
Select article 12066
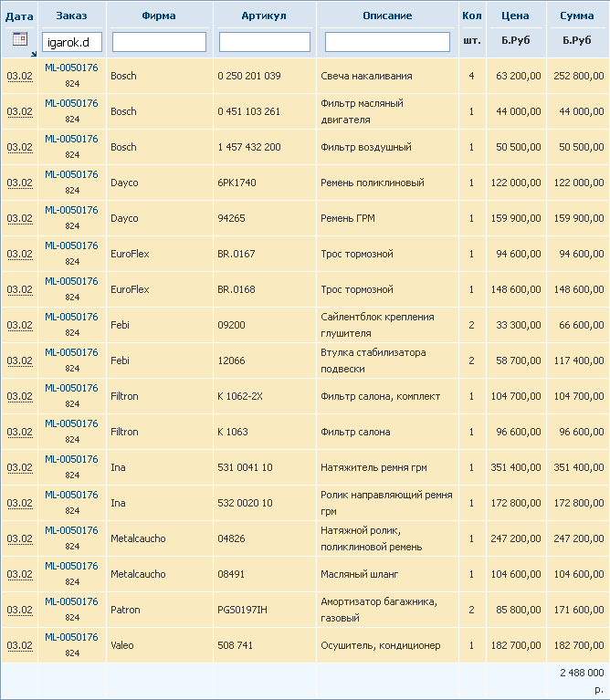pos(231,360)
